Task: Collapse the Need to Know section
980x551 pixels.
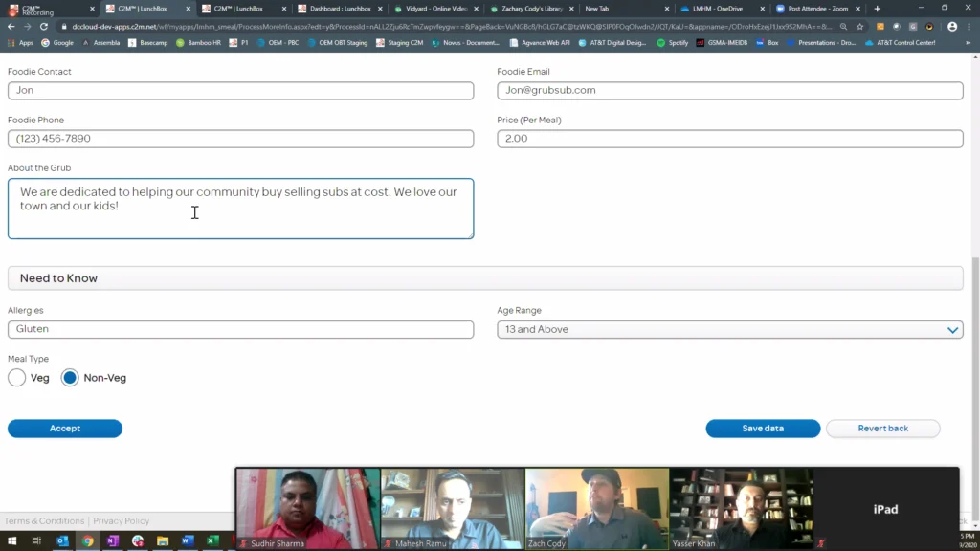Action: pos(485,278)
